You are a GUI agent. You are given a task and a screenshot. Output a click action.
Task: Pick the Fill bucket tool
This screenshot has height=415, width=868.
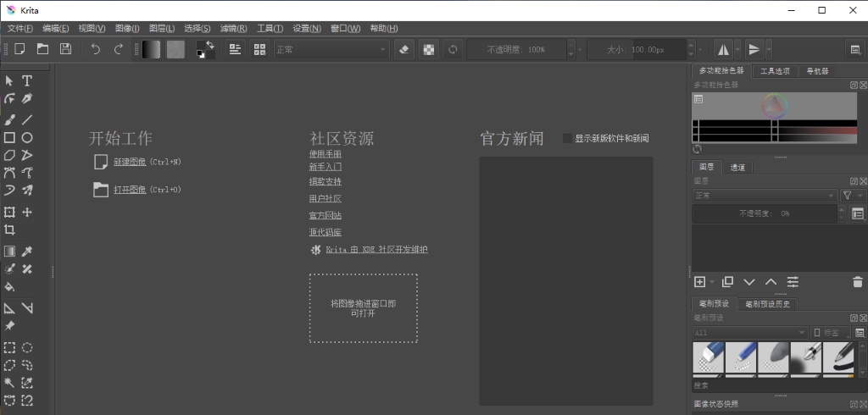tap(9, 287)
